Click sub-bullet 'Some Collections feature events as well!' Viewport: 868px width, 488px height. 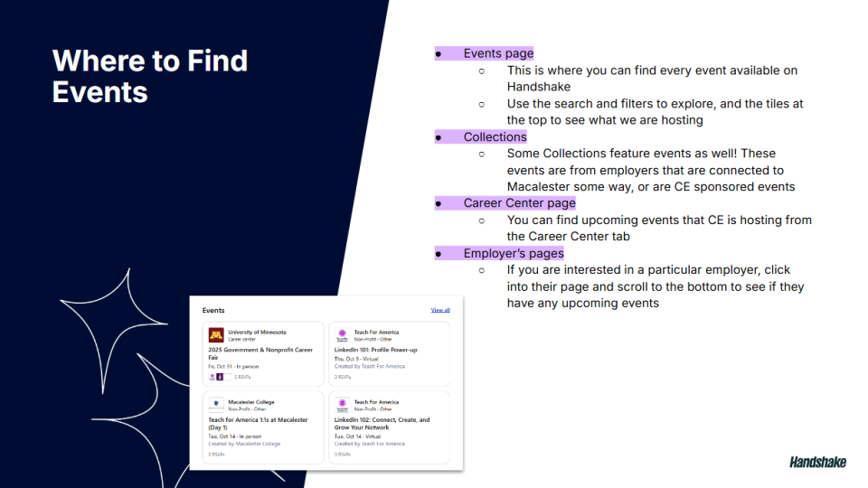point(650,170)
